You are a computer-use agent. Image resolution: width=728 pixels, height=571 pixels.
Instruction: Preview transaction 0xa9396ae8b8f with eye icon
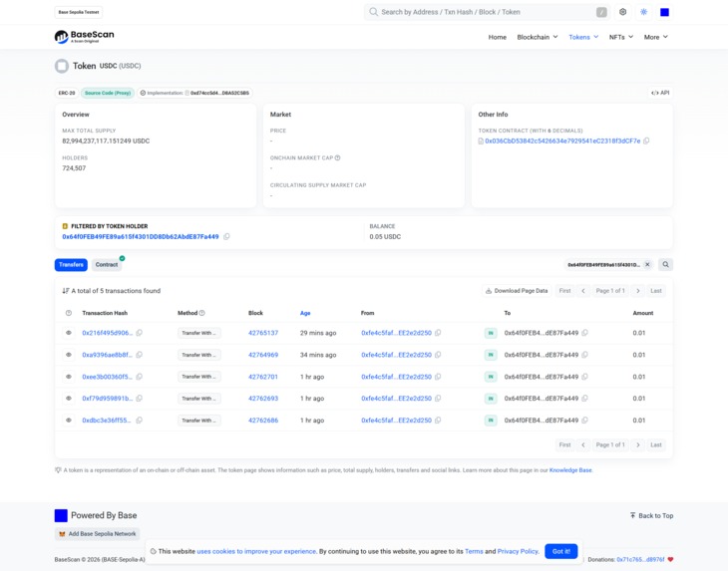(69, 355)
